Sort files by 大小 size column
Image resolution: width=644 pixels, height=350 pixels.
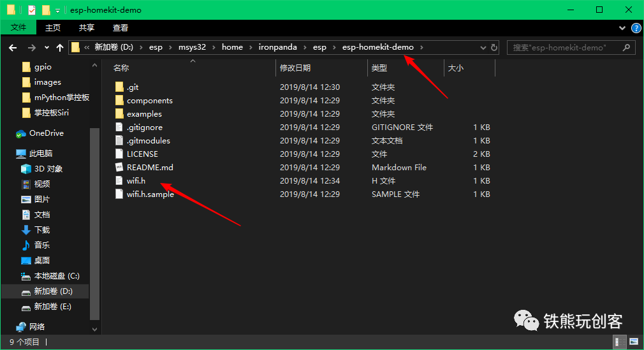pyautogui.click(x=469, y=68)
